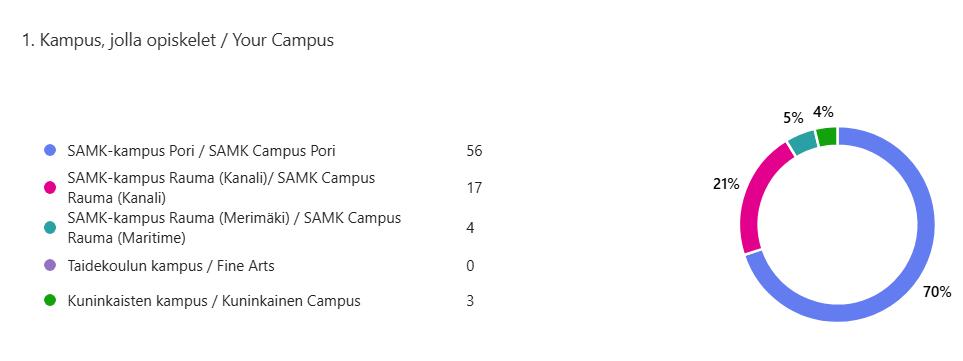
Task: Select the Taidekoulun kampus / Fine Arts label
Action: click(x=171, y=266)
